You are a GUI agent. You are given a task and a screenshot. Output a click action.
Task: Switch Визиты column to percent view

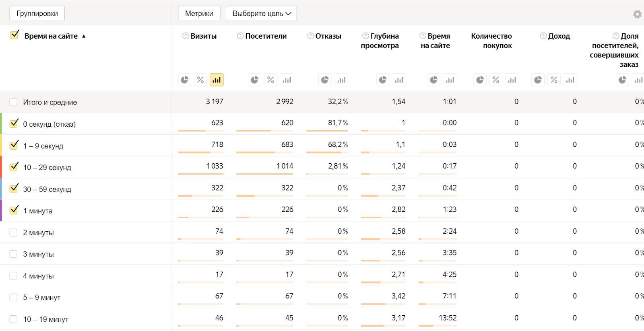[x=200, y=80]
